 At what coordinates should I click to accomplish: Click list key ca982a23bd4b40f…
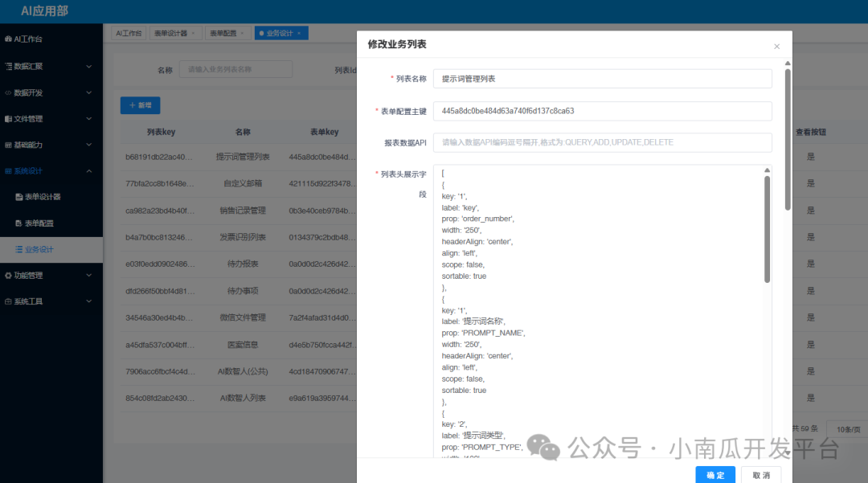[159, 211]
